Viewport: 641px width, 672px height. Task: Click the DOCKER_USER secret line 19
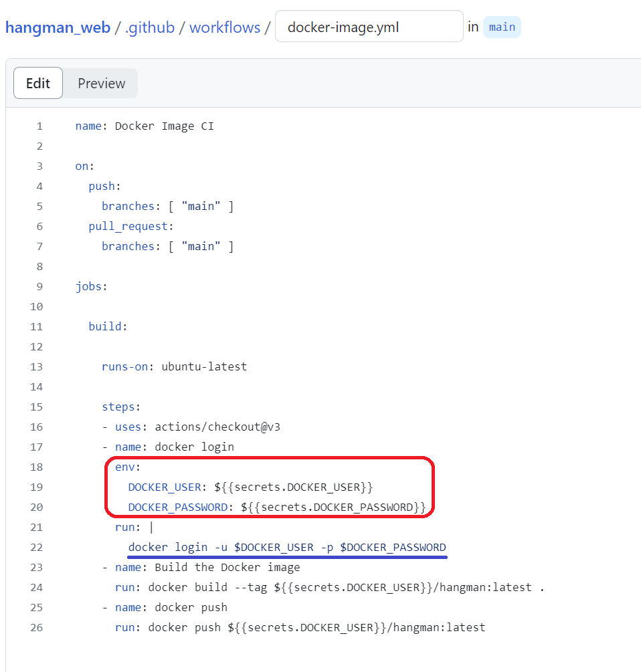250,487
